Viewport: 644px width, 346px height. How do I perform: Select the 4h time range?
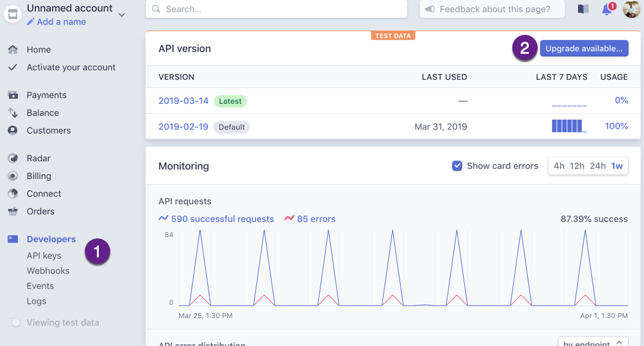pyautogui.click(x=559, y=166)
